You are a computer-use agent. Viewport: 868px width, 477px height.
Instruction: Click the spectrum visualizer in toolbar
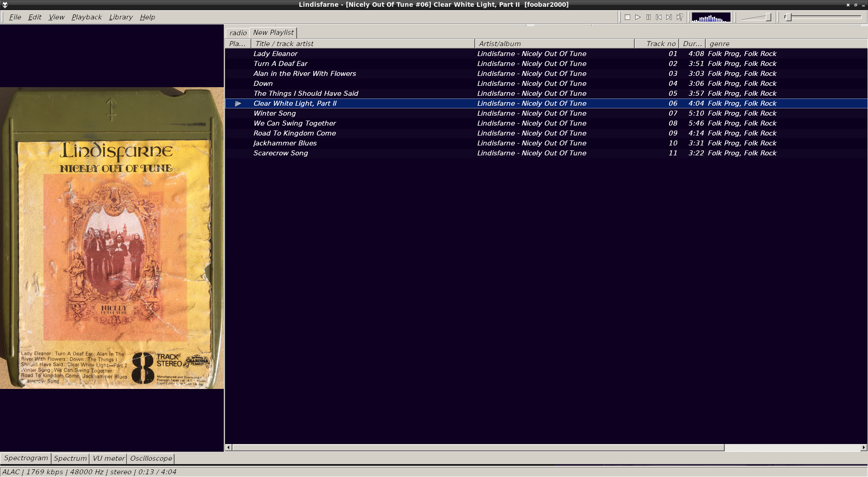(711, 17)
